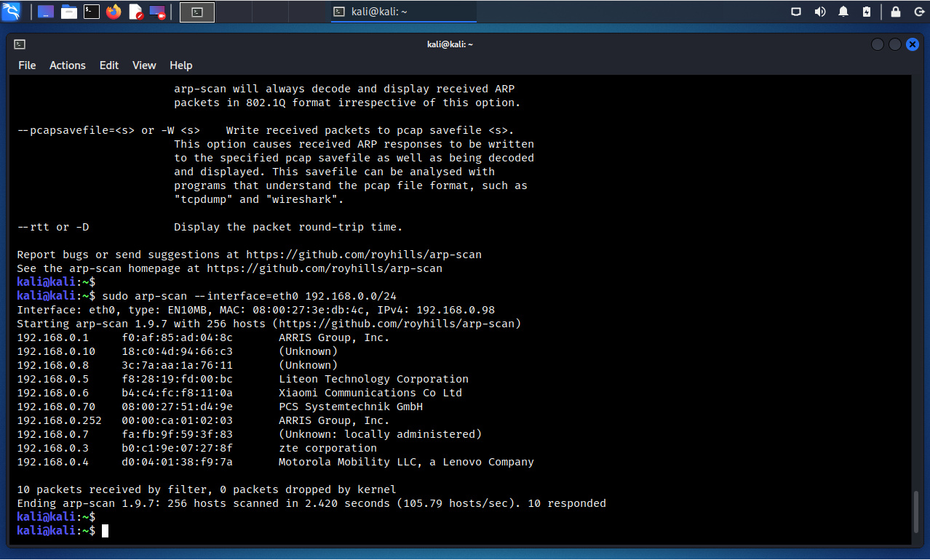Click the terminal vertical scrollbar handle

click(x=918, y=513)
